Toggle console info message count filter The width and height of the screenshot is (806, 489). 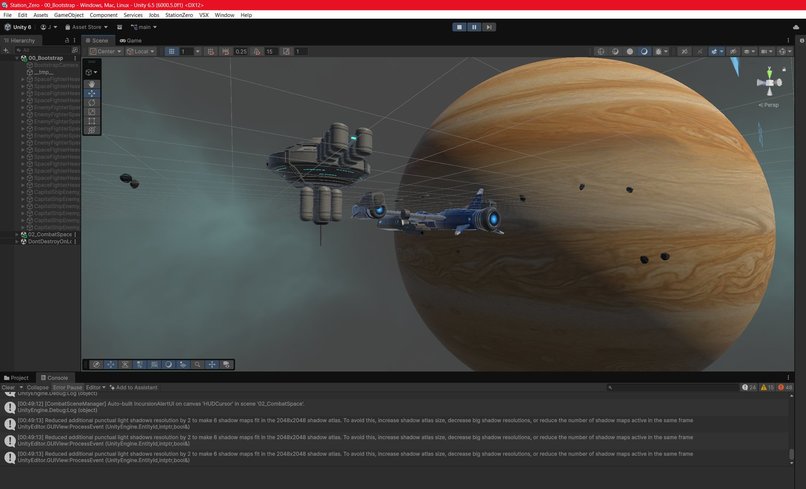pos(749,387)
